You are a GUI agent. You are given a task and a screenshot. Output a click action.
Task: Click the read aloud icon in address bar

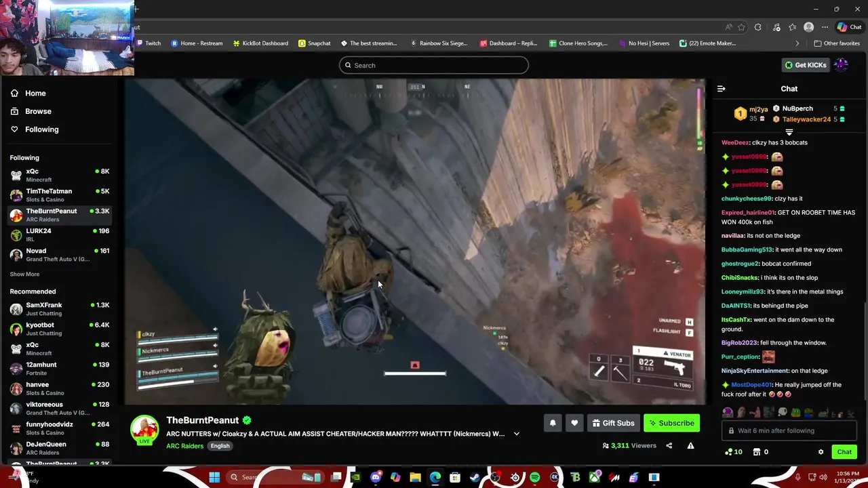coord(728,27)
